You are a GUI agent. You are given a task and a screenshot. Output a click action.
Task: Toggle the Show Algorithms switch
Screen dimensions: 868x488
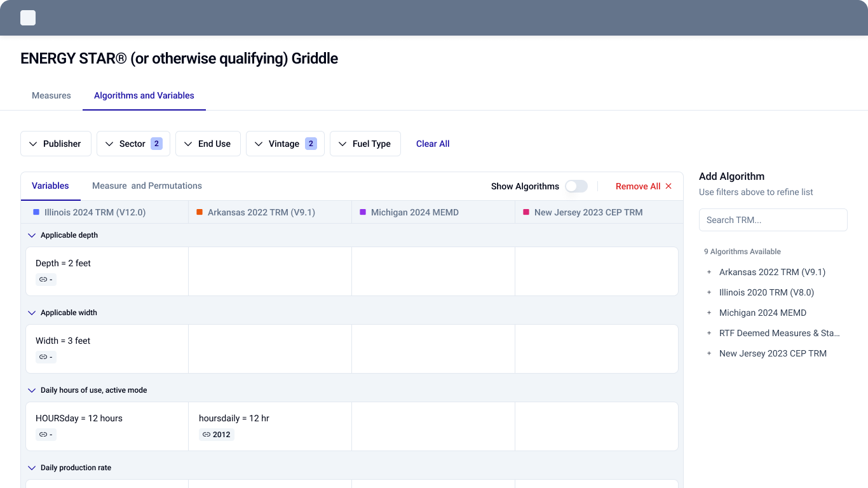pos(576,186)
